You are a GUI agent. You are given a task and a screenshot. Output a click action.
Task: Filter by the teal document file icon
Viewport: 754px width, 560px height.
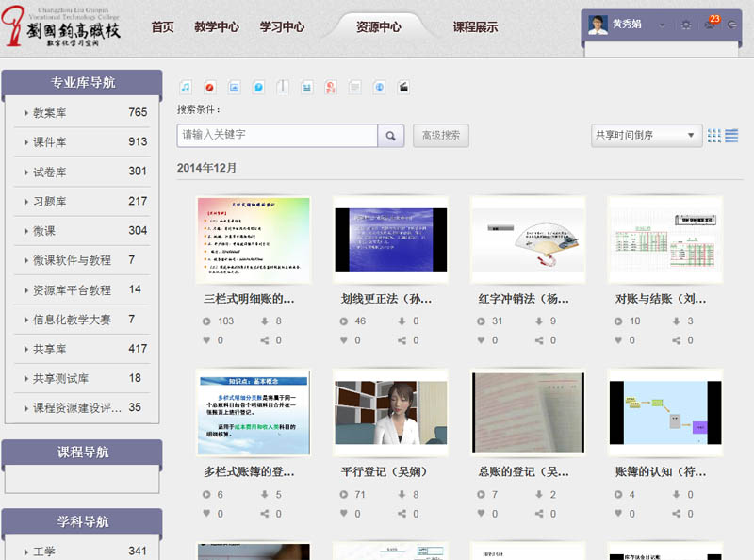307,87
